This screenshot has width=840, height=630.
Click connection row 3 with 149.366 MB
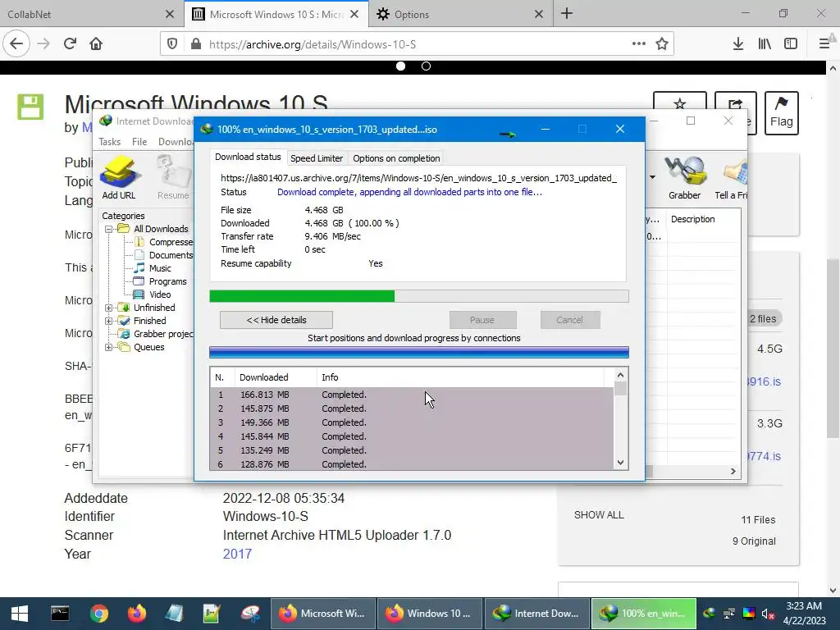(412, 422)
